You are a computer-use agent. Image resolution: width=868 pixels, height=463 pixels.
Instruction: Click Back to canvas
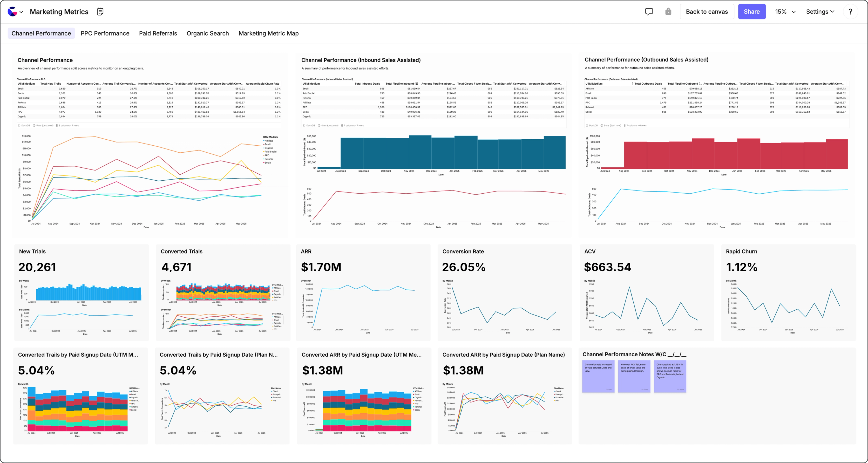(707, 12)
